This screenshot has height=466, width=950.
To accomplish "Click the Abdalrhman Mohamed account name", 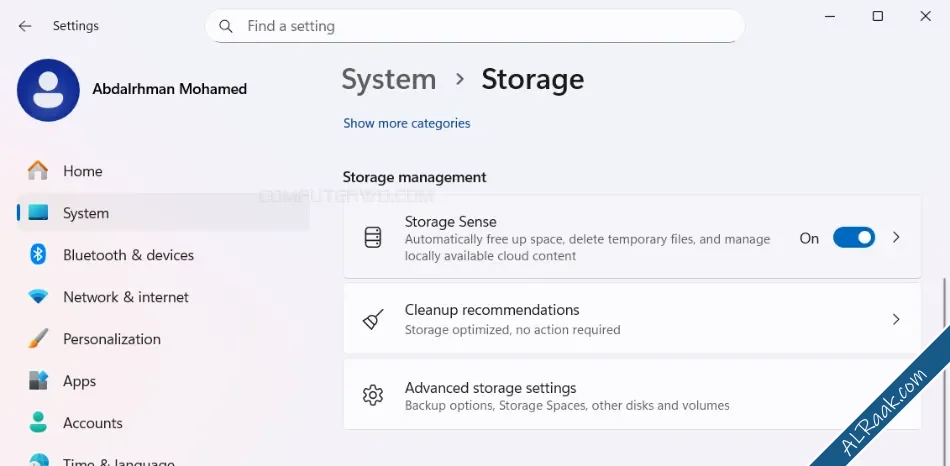I will [170, 89].
